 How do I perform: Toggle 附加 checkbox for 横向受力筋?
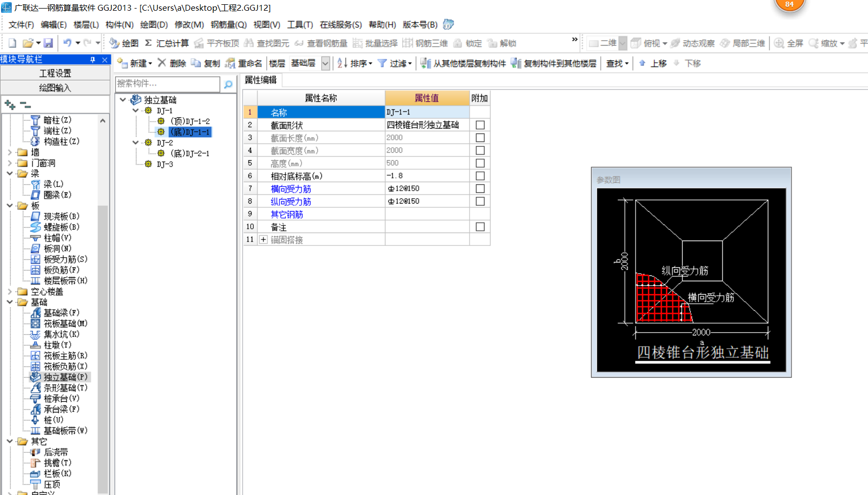(480, 189)
